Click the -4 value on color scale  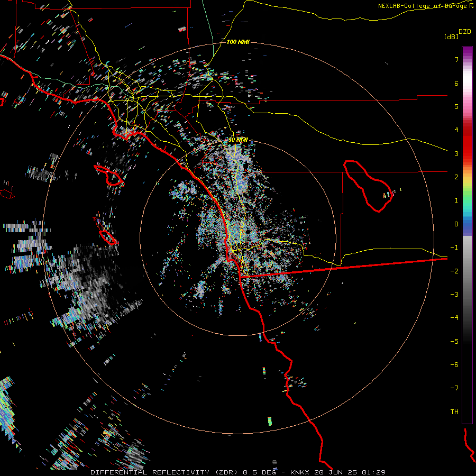point(454,318)
